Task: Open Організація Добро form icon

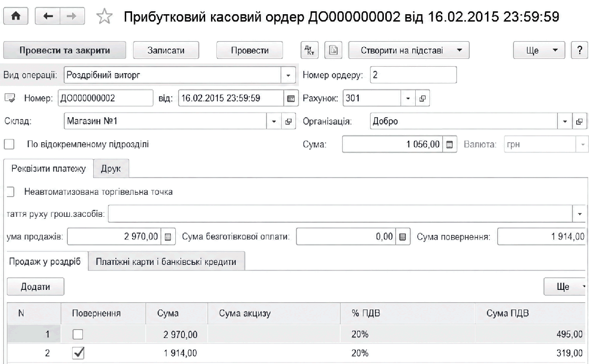Action: (579, 121)
